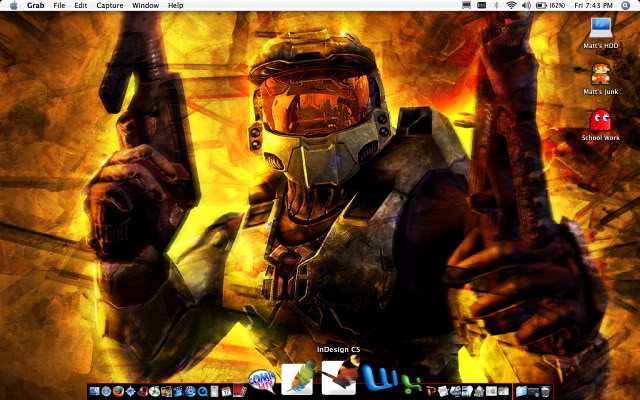Image resolution: width=640 pixels, height=400 pixels.
Task: Select the Matt's Junk Mario folder
Action: 601,74
